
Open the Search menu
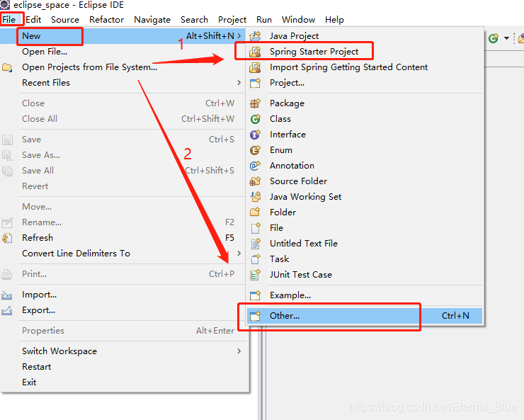tap(195, 20)
